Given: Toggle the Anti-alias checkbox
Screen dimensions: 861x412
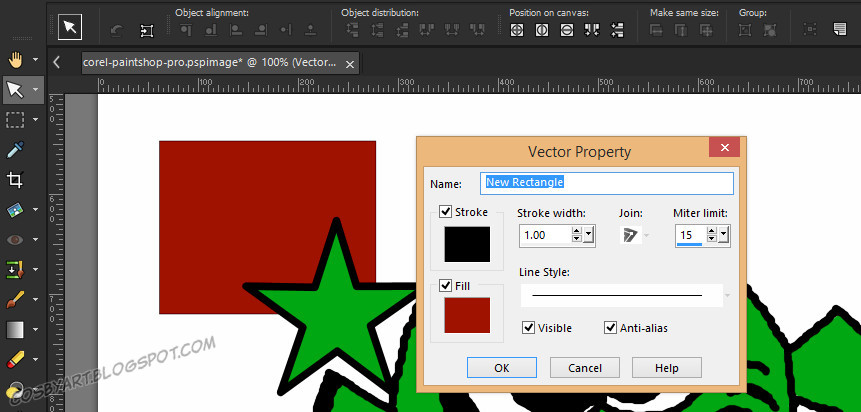Looking at the screenshot, I should (x=611, y=327).
